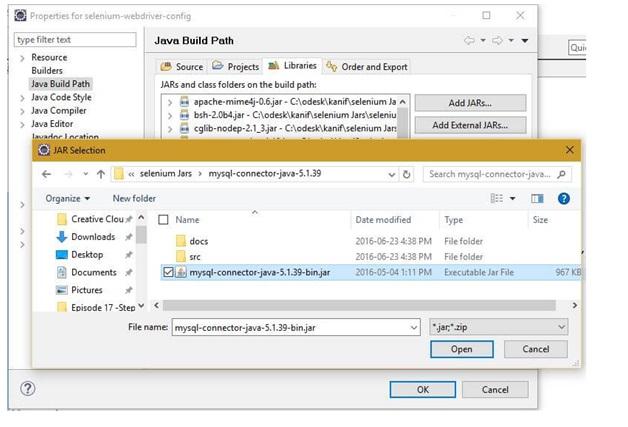Click the type filter text field
The image size is (628, 427).
(x=75, y=40)
